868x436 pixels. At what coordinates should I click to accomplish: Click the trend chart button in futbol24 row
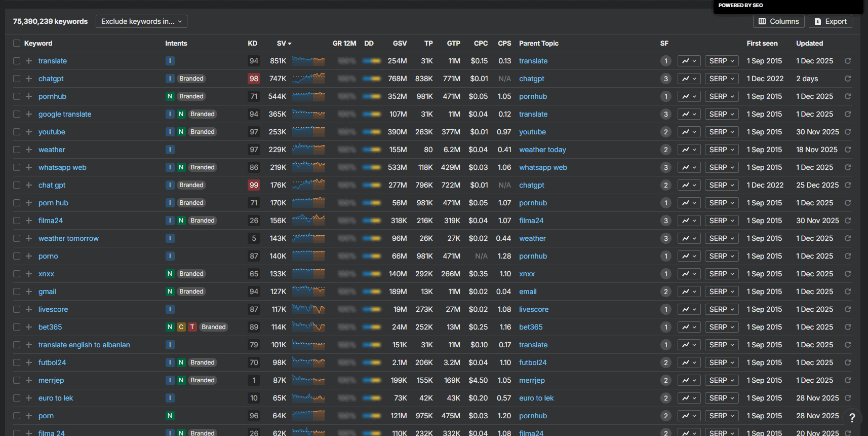coord(689,362)
